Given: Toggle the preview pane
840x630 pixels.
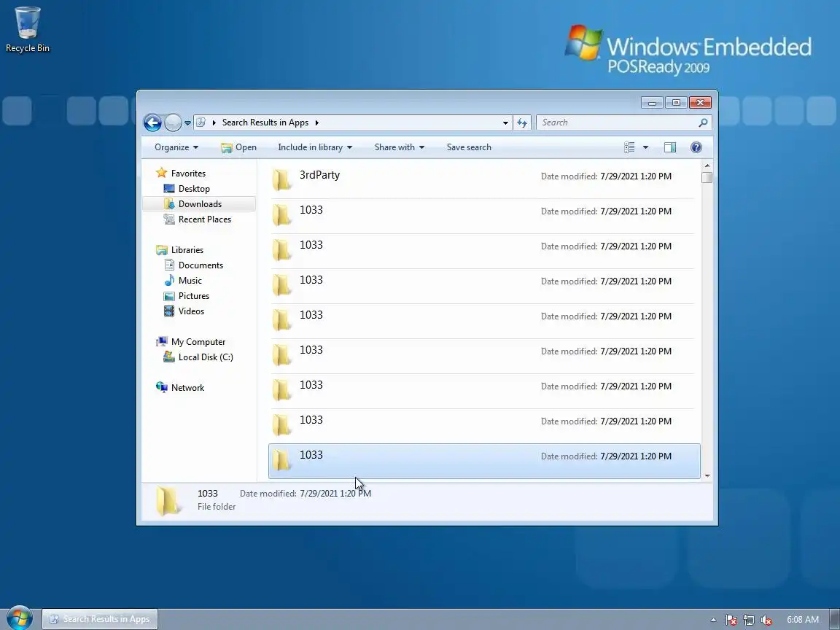Looking at the screenshot, I should (x=670, y=147).
